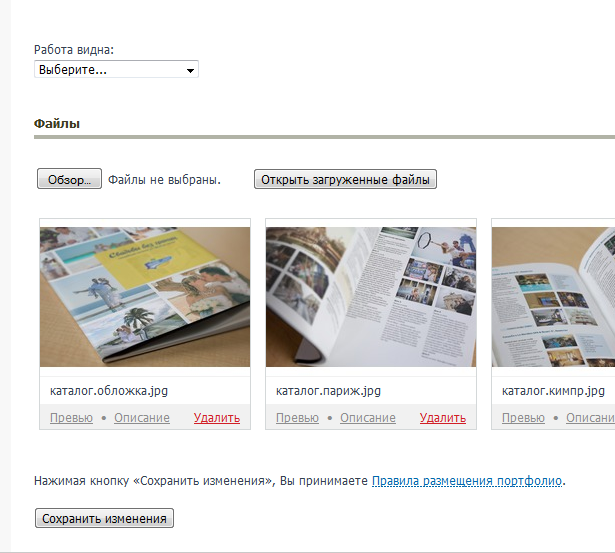Image resolution: width=615 pixels, height=553 pixels.
Task: Click 'Превью' link under каталог.обложка.jpg
Action: [71, 418]
